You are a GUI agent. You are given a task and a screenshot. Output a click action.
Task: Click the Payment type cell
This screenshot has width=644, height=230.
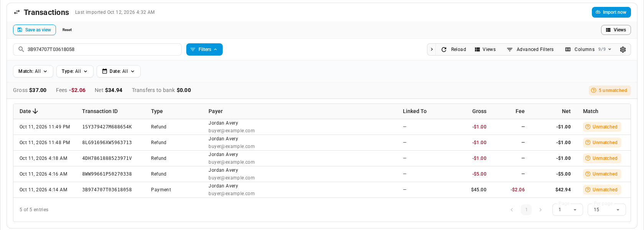coord(161,190)
